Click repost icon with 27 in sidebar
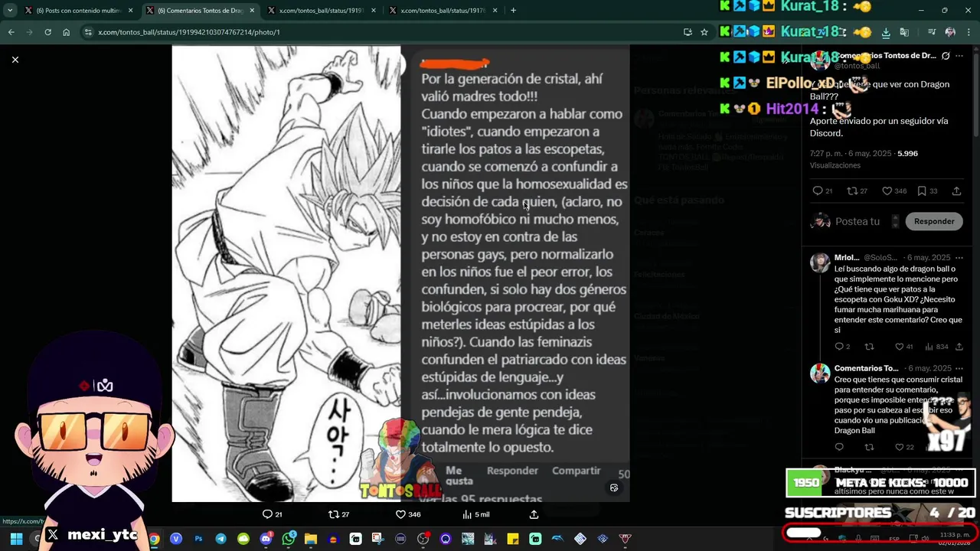Screen dimensions: 980x551 click(x=852, y=191)
